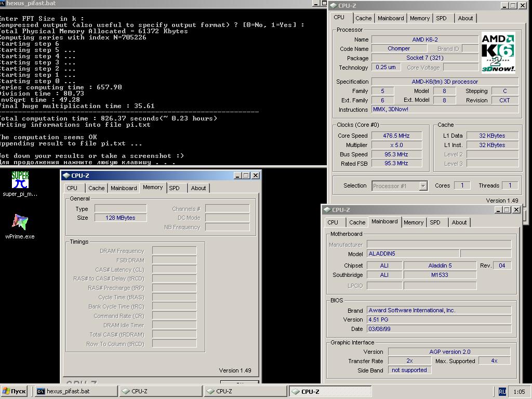Click the AGP version 2.0 field
This screenshot has width=532, height=399.
449,352
